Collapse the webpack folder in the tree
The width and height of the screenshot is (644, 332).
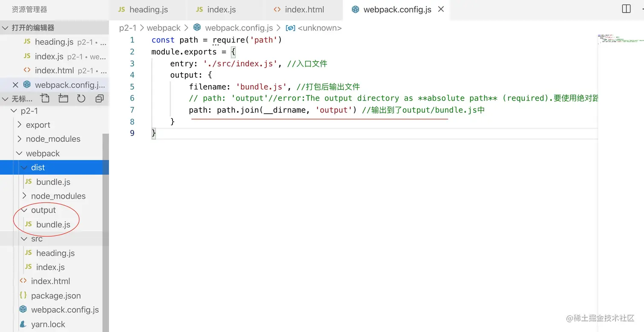(43, 153)
